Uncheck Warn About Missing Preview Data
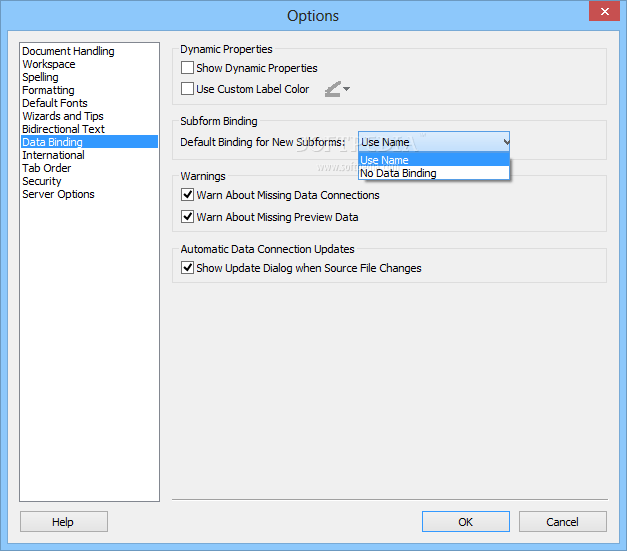Image resolution: width=627 pixels, height=551 pixels. pos(187,217)
